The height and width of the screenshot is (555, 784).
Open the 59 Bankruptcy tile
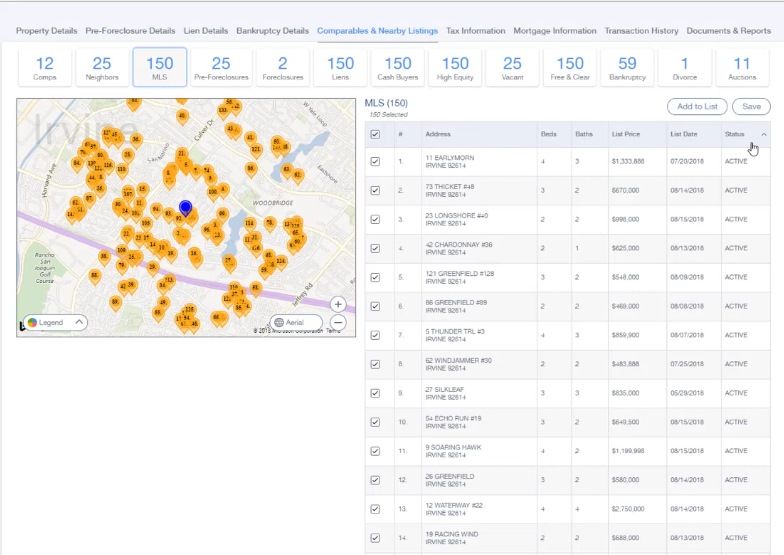pos(627,67)
